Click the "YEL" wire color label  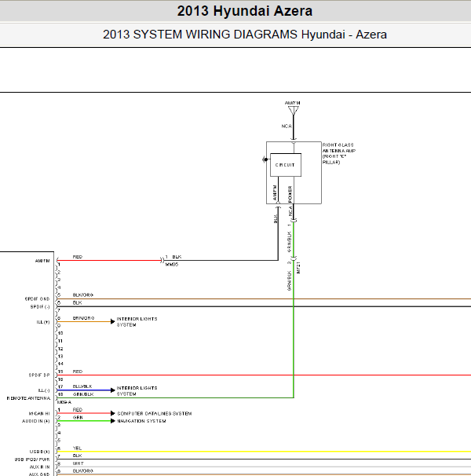[x=77, y=448]
